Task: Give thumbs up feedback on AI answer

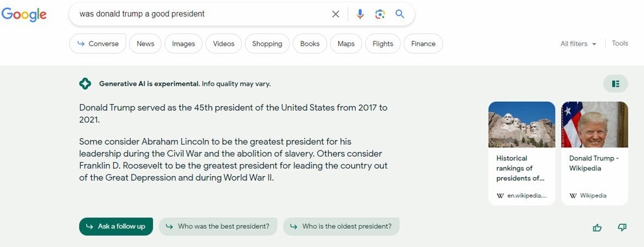Action: (x=597, y=227)
